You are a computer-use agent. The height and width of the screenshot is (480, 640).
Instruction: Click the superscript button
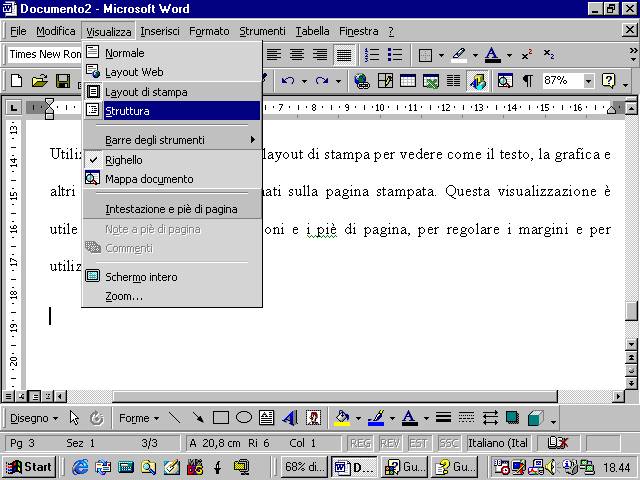[x=527, y=55]
